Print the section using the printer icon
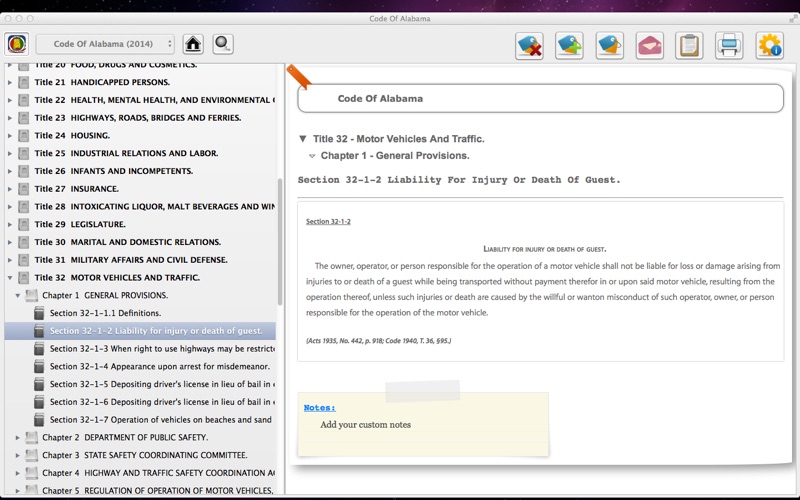 729,46
